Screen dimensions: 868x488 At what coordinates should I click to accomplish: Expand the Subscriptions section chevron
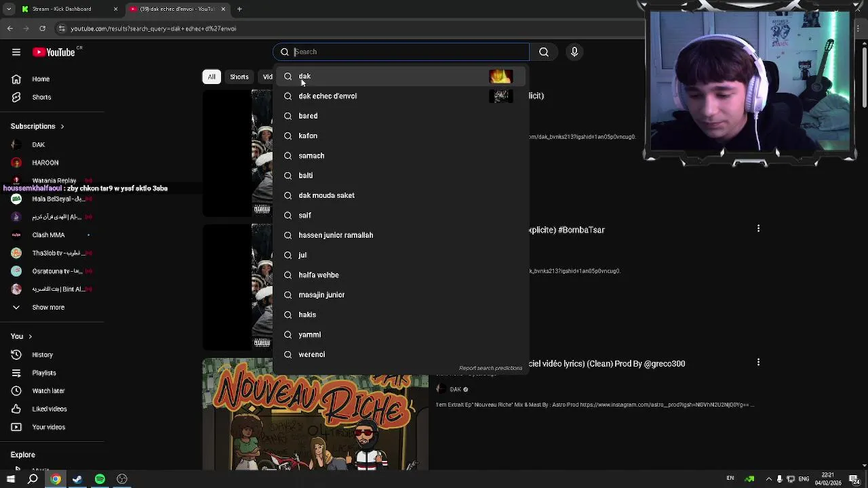(62, 126)
